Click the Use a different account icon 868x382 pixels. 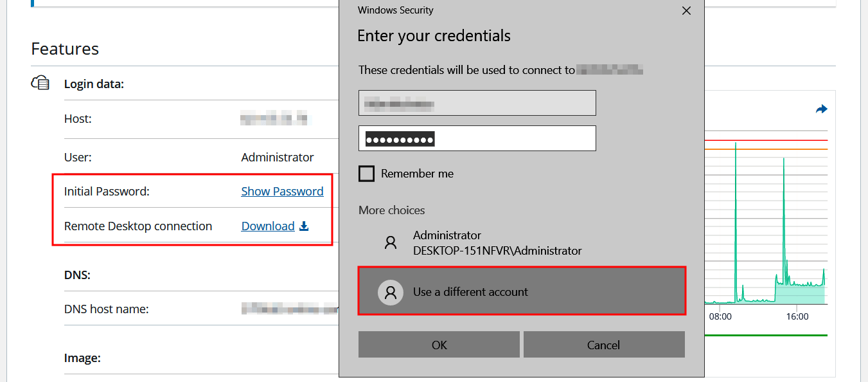[390, 291]
